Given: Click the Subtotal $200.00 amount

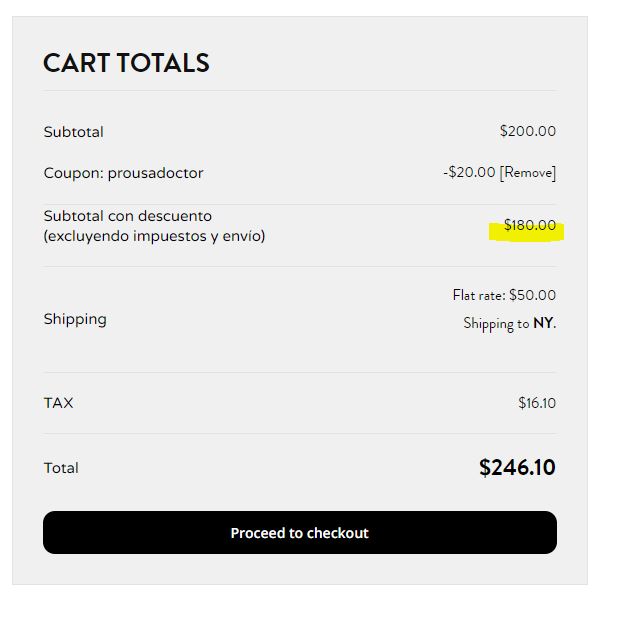Looking at the screenshot, I should click(x=527, y=131).
